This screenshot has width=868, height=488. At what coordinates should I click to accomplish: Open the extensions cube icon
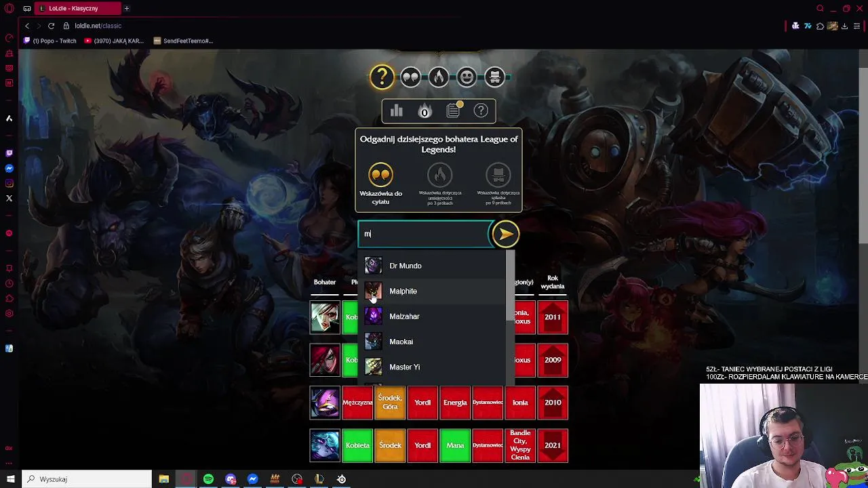820,26
